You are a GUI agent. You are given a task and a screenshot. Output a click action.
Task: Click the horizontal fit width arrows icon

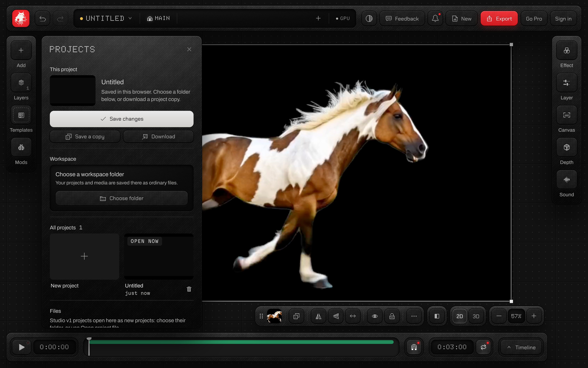[353, 316]
